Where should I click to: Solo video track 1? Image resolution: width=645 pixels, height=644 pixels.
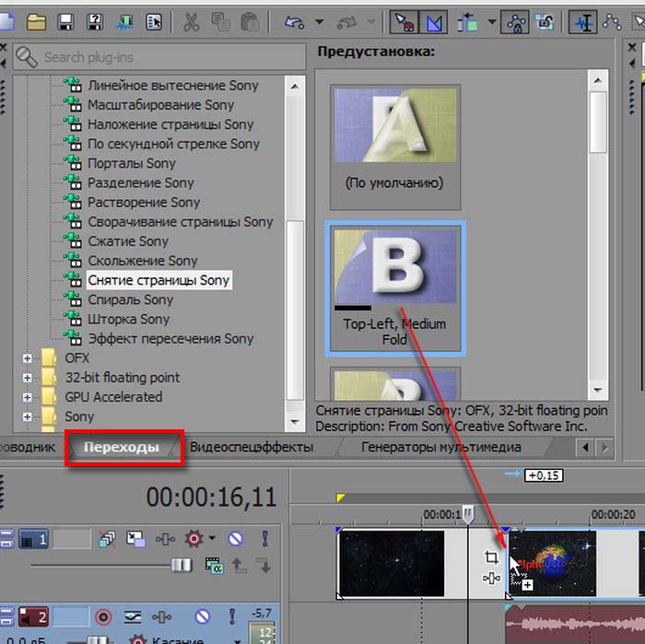point(265,538)
